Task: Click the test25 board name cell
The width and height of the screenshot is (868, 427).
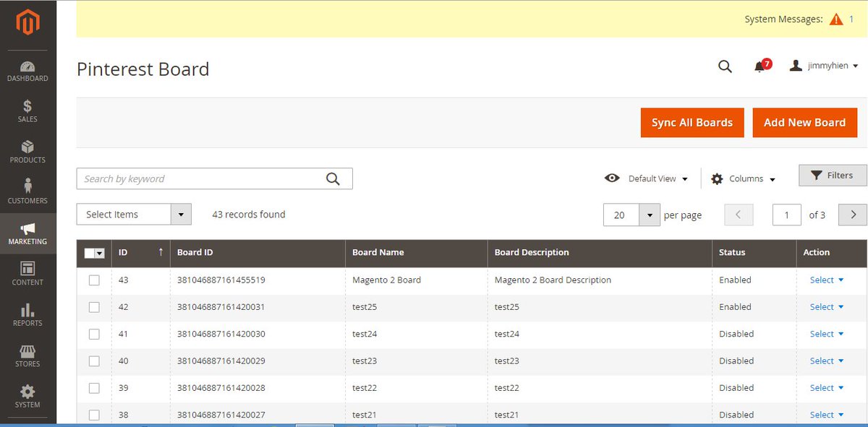Action: pos(365,307)
